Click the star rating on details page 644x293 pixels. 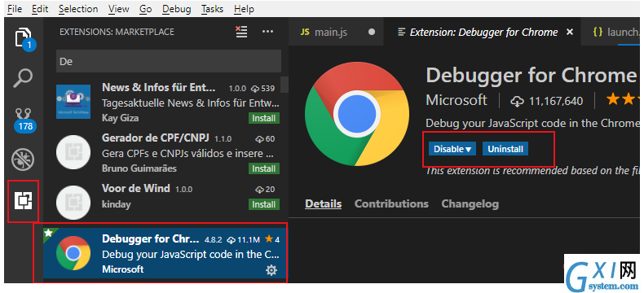coord(624,99)
